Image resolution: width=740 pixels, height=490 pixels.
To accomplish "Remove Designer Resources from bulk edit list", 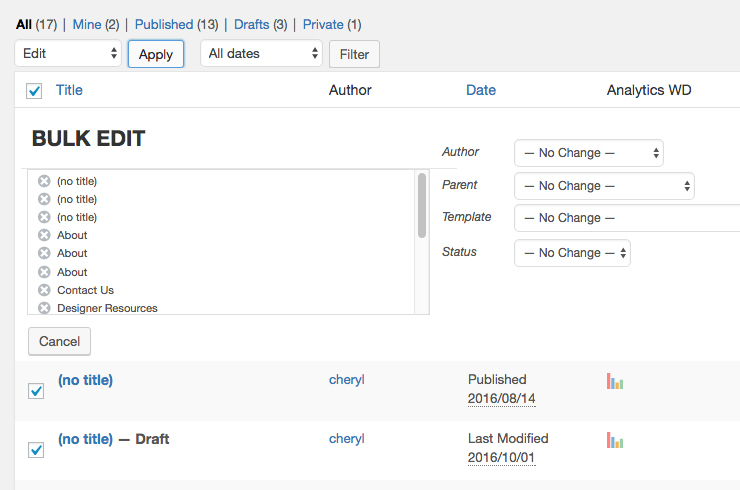I will [x=44, y=308].
